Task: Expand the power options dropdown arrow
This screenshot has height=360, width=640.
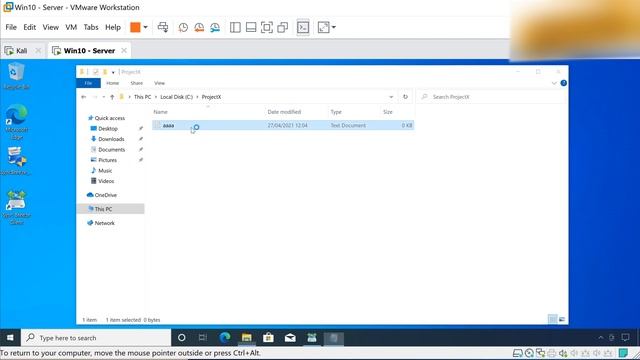Action: click(145, 27)
